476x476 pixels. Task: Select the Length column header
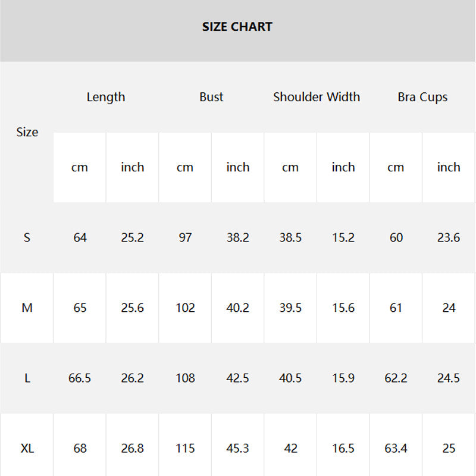106,97
